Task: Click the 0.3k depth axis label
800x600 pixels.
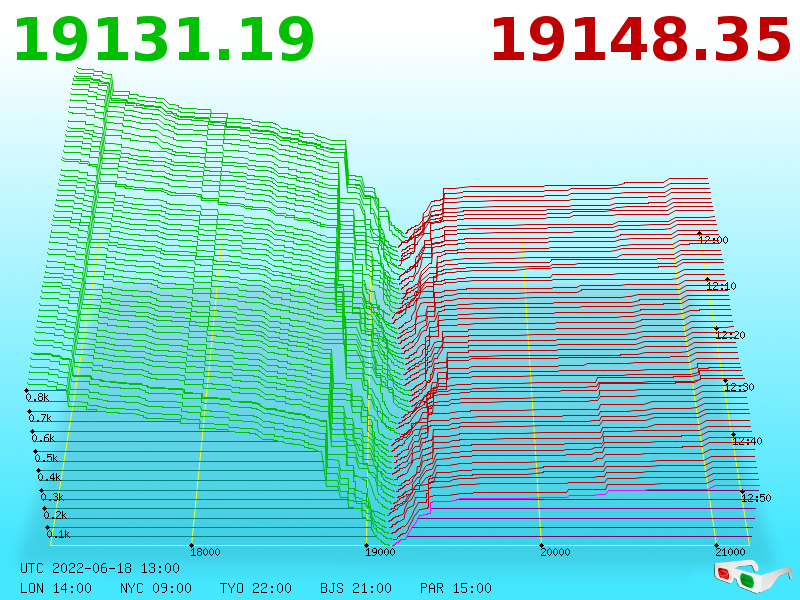Action: pyautogui.click(x=53, y=497)
